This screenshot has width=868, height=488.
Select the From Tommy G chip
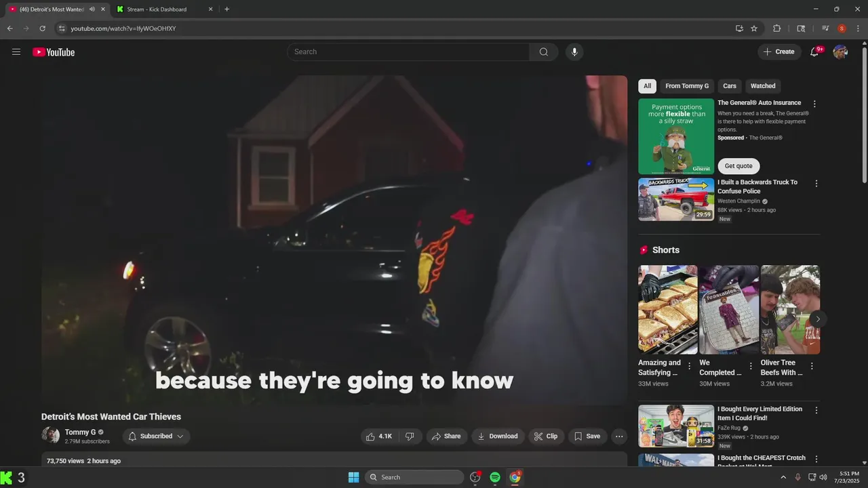point(687,86)
